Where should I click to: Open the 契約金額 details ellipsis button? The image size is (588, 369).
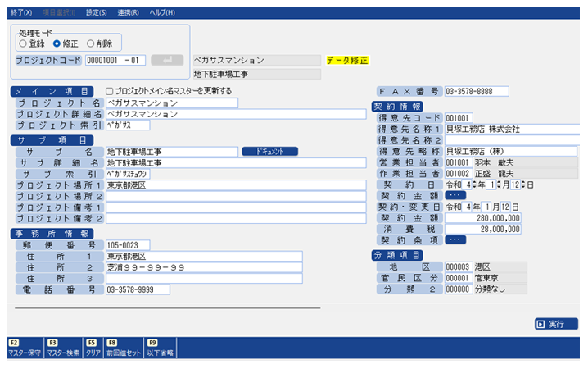(455, 196)
